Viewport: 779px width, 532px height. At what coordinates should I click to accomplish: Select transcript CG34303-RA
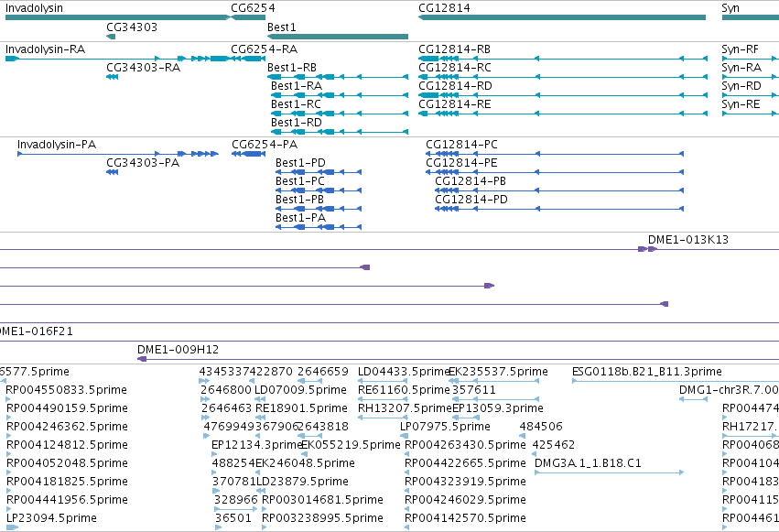coord(113,77)
